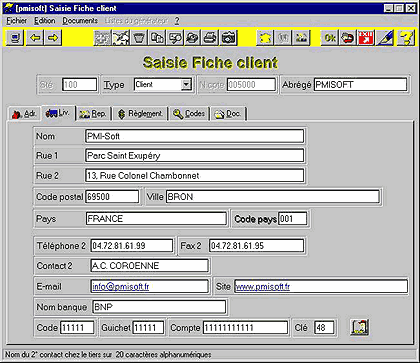
Task: Click the magnifier search toolbar icon
Action: (175, 38)
